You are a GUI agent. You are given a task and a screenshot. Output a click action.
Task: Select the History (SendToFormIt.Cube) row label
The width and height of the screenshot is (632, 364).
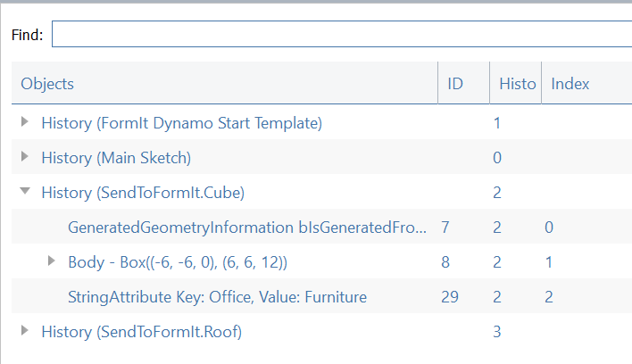click(143, 192)
